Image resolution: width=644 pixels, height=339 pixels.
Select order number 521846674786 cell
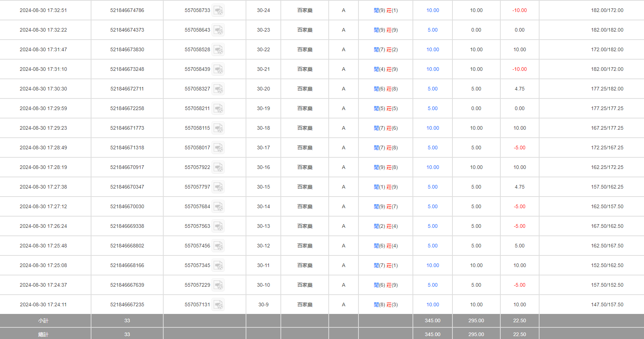coord(127,11)
